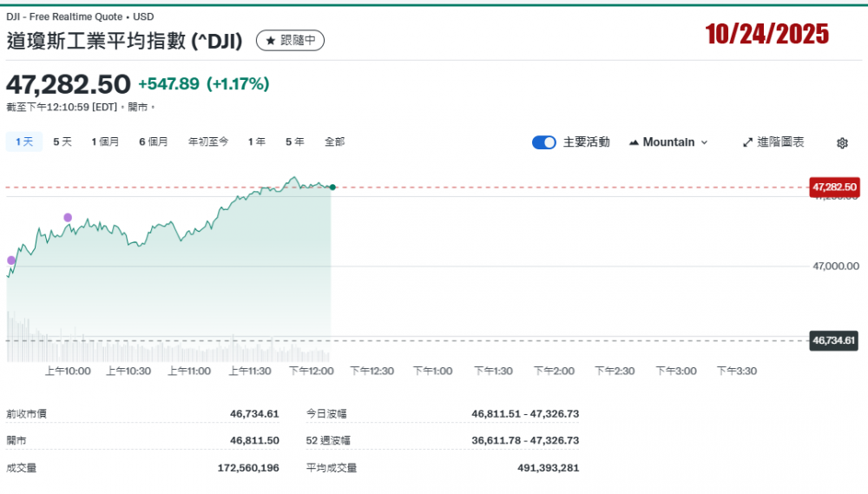Click the red 47,282.50 current price label
Image resolution: width=868 pixels, height=494 pixels.
click(834, 187)
